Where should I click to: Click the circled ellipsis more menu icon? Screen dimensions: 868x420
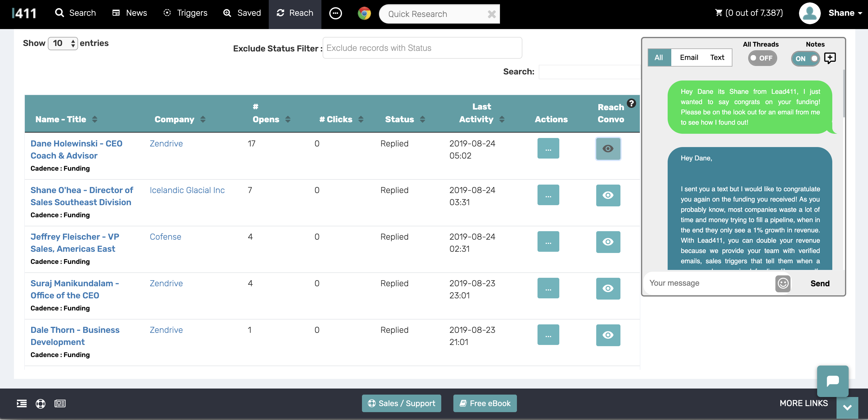tap(335, 14)
